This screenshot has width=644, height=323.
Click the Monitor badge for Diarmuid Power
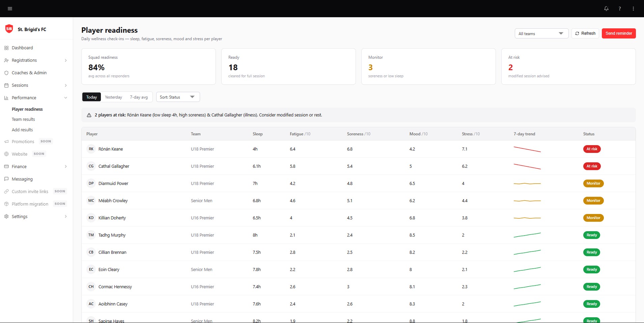[593, 183]
